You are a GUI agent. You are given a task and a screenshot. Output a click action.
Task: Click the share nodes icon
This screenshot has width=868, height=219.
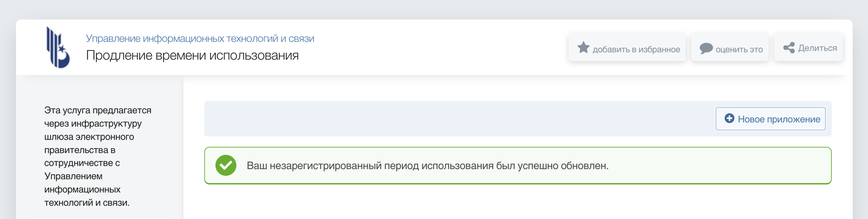coord(789,48)
